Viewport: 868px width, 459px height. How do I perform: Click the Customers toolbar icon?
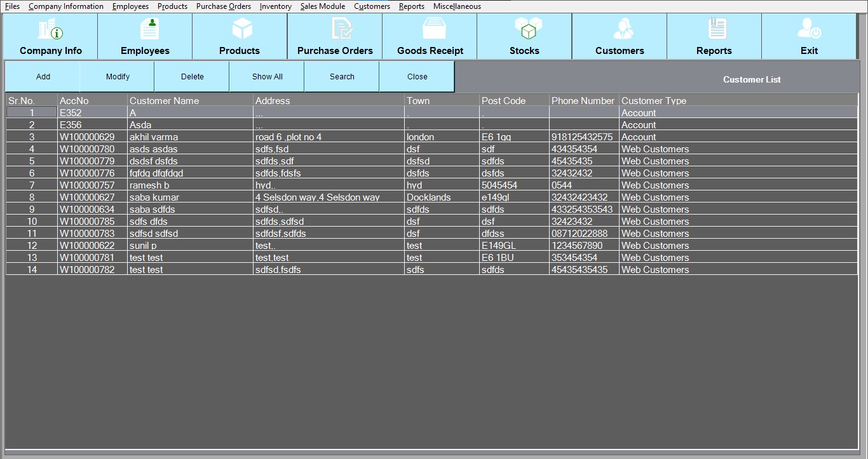pyautogui.click(x=620, y=30)
